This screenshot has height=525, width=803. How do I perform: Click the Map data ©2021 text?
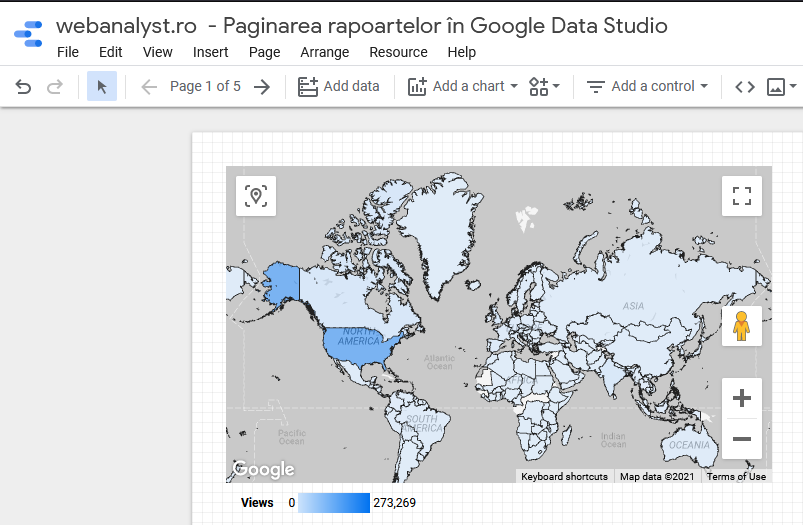[x=657, y=476]
